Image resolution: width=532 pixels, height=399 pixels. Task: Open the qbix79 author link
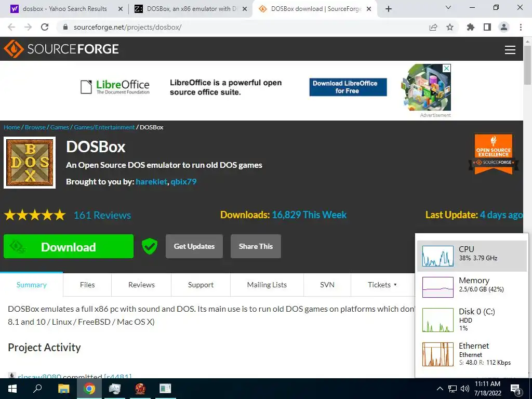tap(183, 181)
